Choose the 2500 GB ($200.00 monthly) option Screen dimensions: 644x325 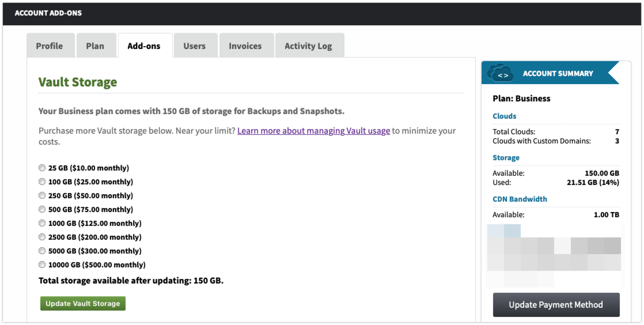(x=42, y=237)
